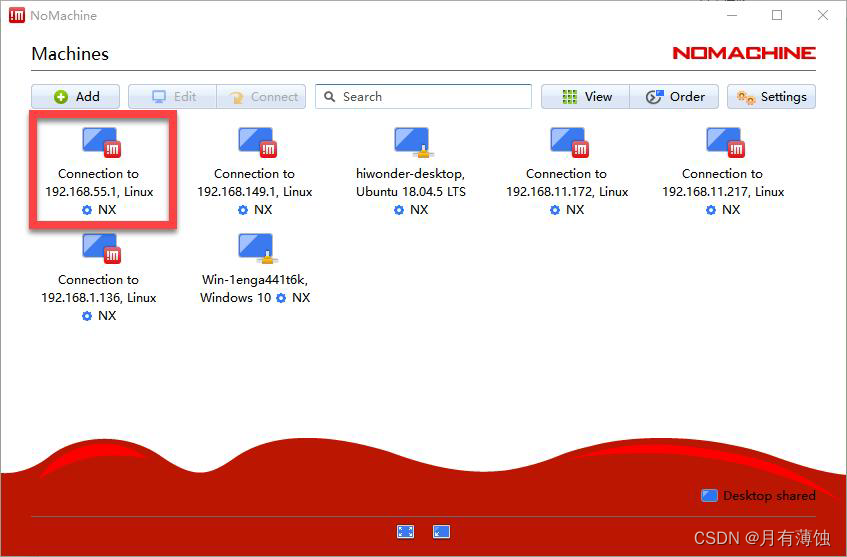
Task: Click label 'Connection to 192.168.1.136, Linux'
Action: 99,288
